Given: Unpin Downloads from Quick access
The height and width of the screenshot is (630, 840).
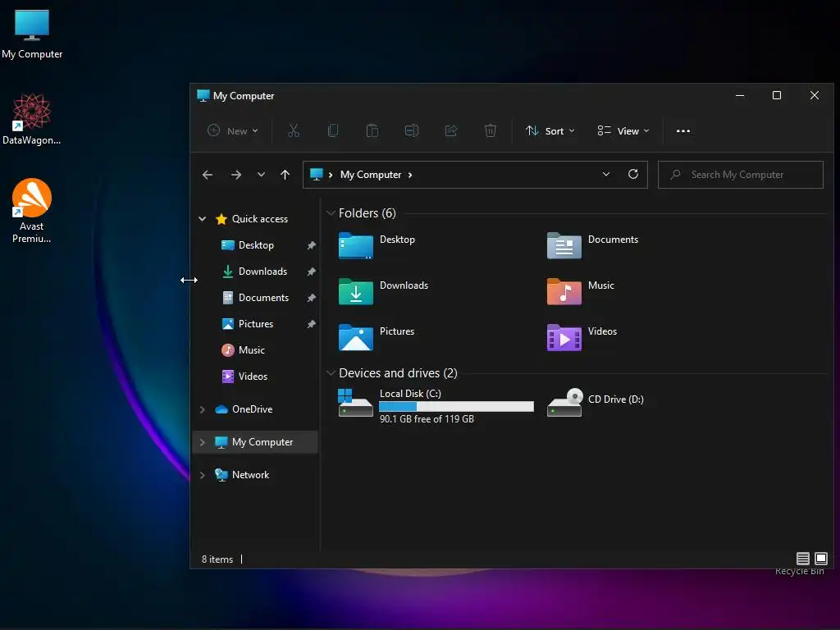Looking at the screenshot, I should pyautogui.click(x=311, y=272).
